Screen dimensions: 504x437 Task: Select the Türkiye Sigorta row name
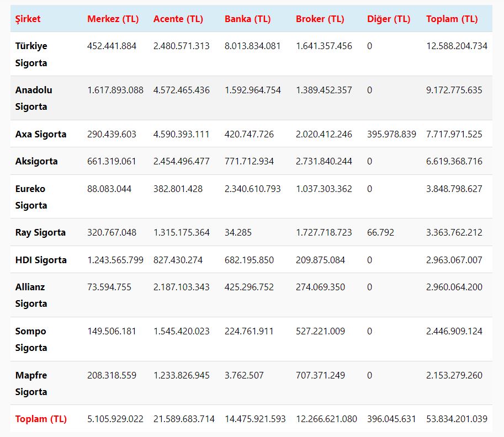[x=31, y=54]
